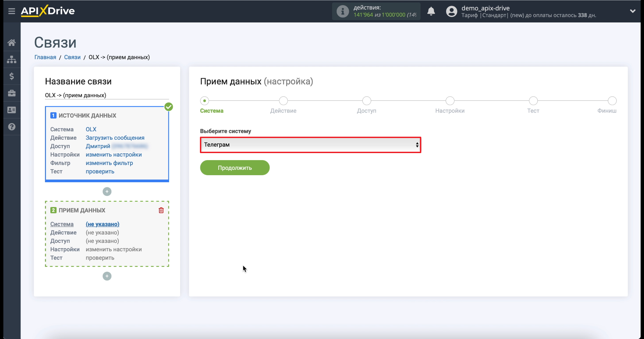Click the Загрузить сообщения link
The height and width of the screenshot is (339, 644).
[115, 138]
